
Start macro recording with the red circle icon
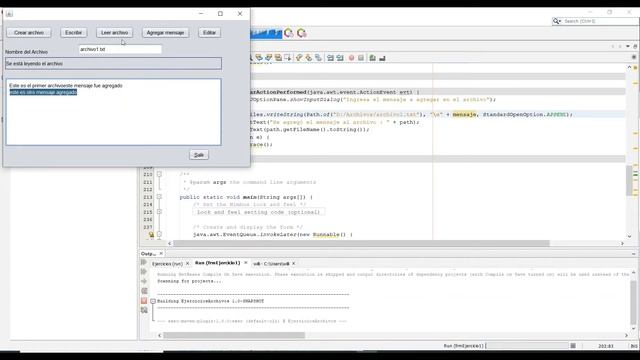click(x=351, y=58)
